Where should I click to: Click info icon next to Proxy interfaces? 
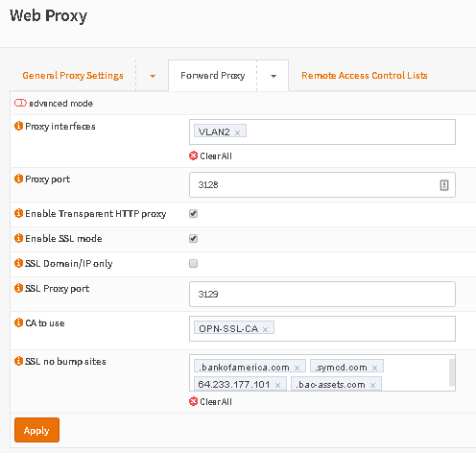click(18, 126)
